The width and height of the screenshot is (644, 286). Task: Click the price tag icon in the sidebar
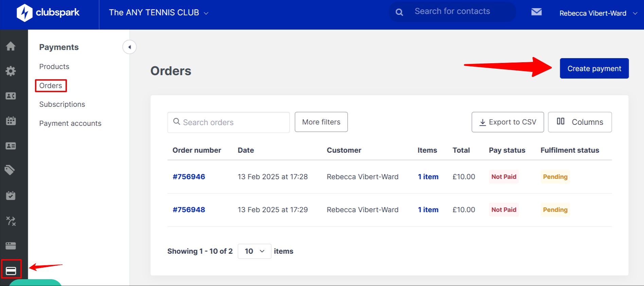point(10,170)
